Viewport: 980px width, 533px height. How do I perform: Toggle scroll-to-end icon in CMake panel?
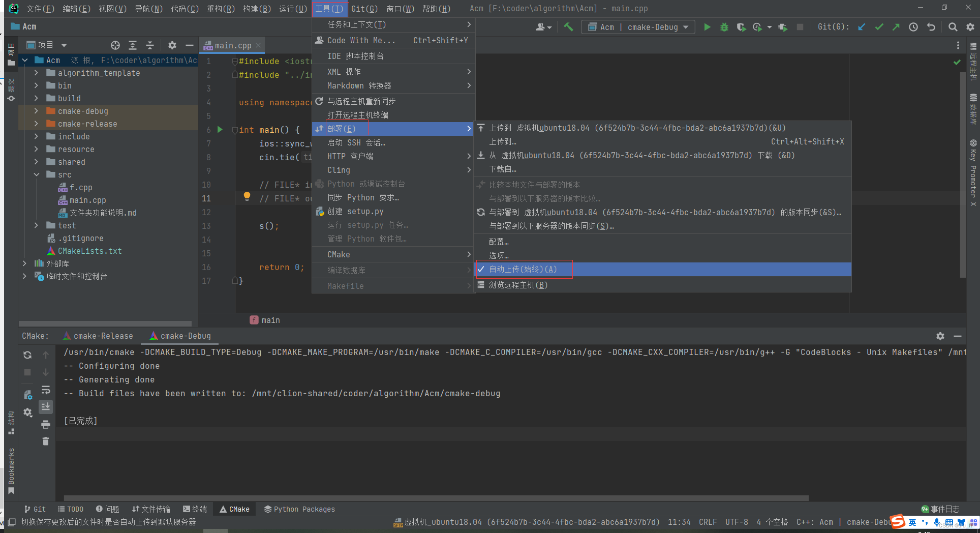pyautogui.click(x=46, y=407)
